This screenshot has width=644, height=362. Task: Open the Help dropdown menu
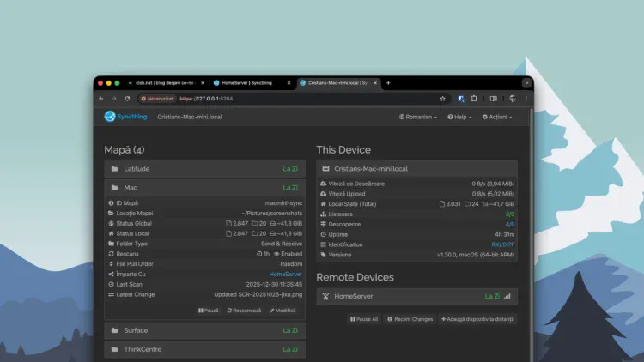(x=460, y=117)
